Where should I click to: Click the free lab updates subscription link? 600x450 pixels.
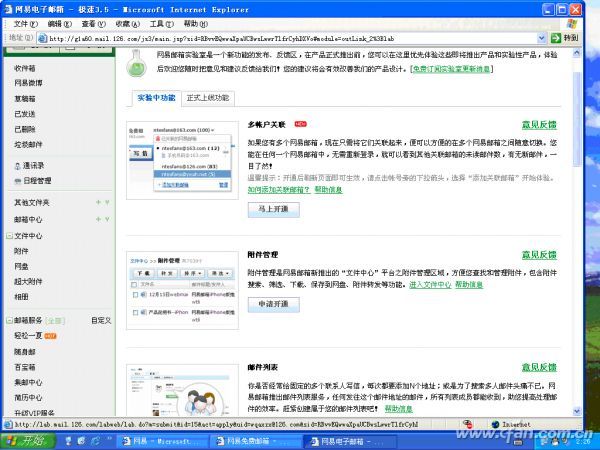(x=451, y=69)
